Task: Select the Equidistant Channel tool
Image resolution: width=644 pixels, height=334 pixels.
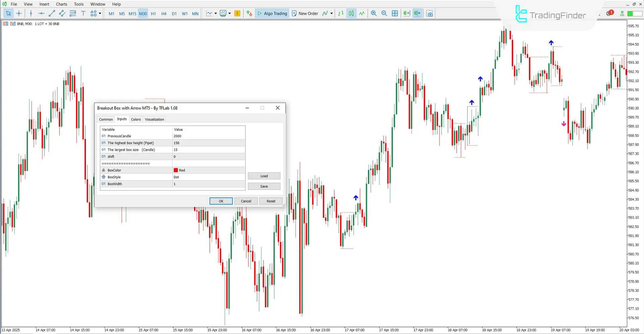Action: pyautogui.click(x=62, y=13)
